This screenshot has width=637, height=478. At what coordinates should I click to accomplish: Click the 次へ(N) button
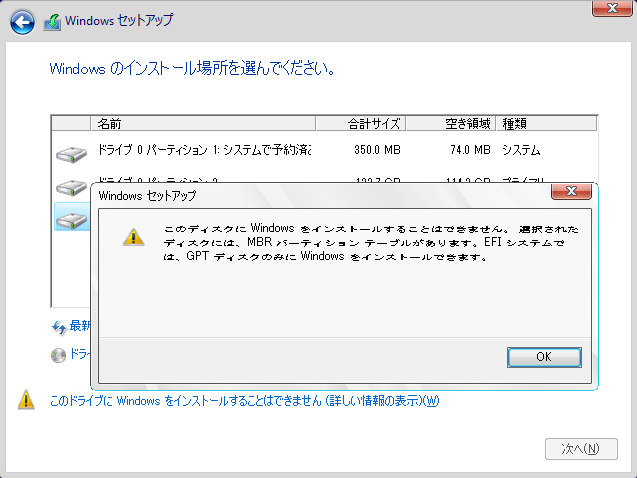581,449
